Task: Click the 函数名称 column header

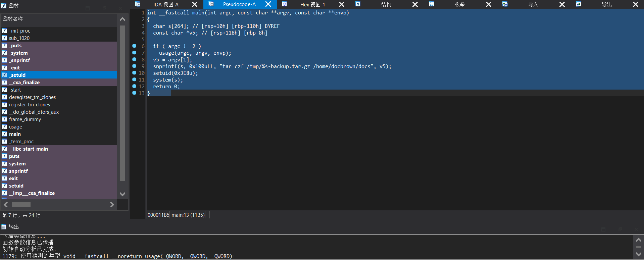Action: click(59, 19)
